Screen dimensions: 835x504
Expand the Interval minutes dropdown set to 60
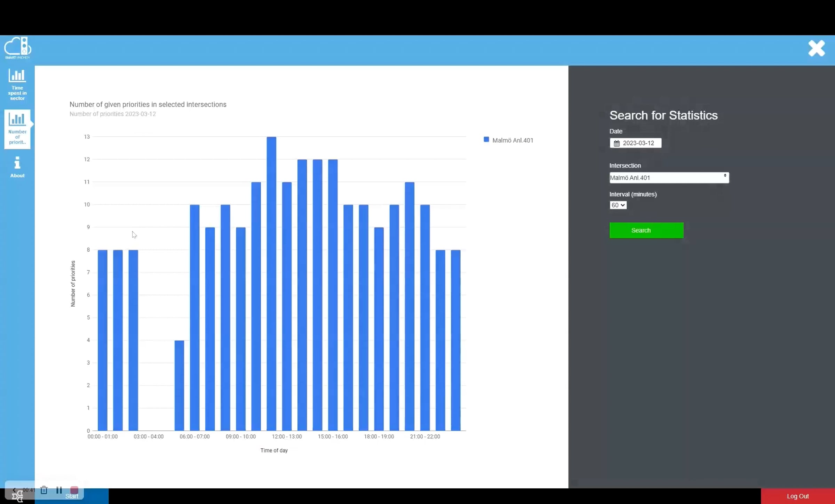click(618, 205)
